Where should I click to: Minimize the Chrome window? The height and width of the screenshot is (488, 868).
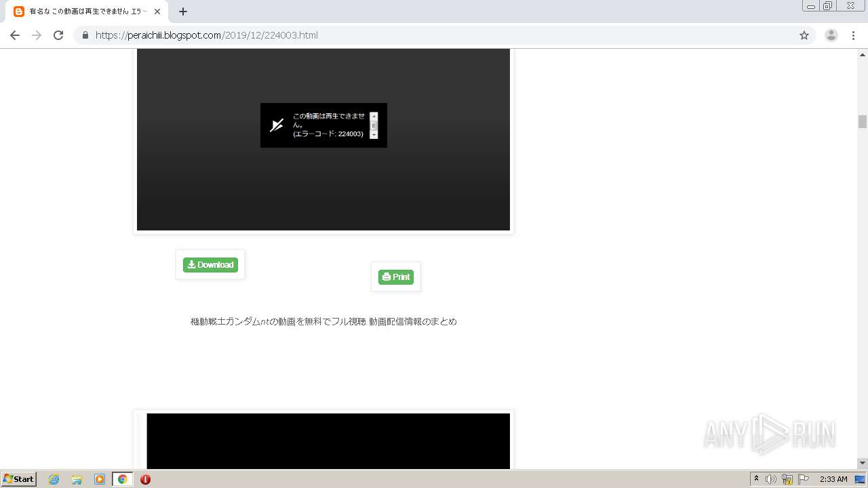pyautogui.click(x=811, y=5)
